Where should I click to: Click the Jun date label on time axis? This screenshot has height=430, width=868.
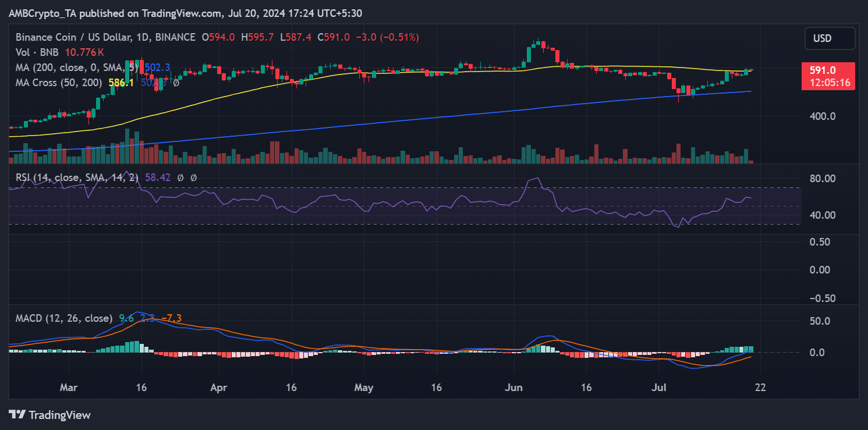click(x=515, y=386)
